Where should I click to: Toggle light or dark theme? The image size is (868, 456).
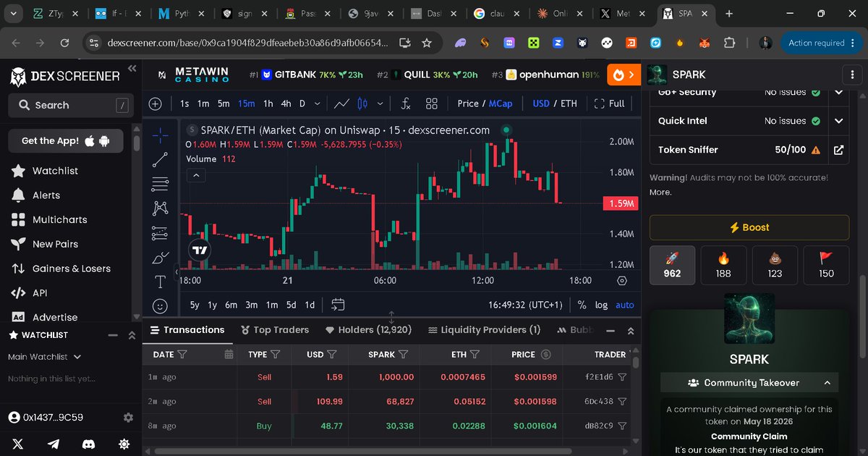coord(124,444)
